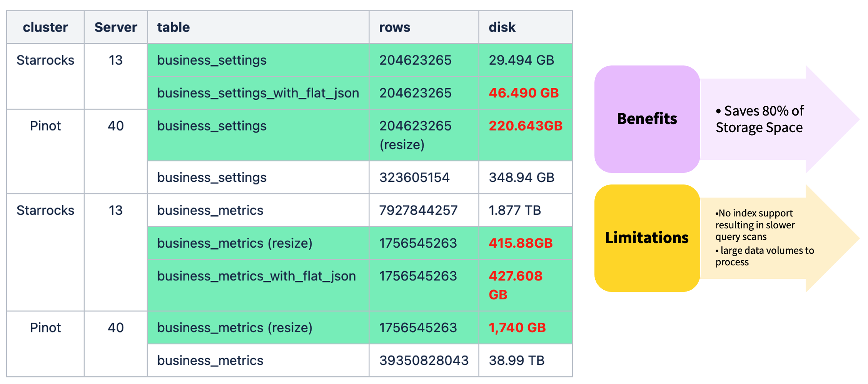The height and width of the screenshot is (384, 868).
Task: Select the "disk" column header
Action: pyautogui.click(x=502, y=27)
